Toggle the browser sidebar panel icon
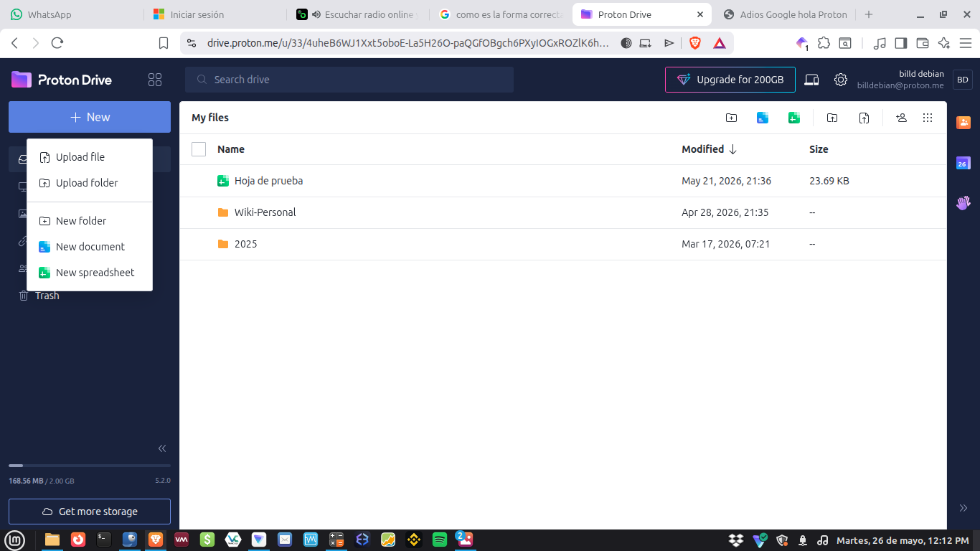The width and height of the screenshot is (980, 551). coord(901,43)
